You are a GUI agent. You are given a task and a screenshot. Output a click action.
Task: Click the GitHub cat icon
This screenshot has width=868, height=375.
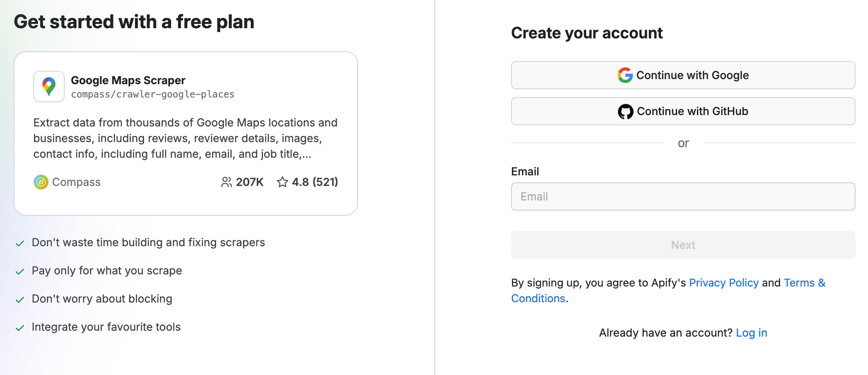625,111
